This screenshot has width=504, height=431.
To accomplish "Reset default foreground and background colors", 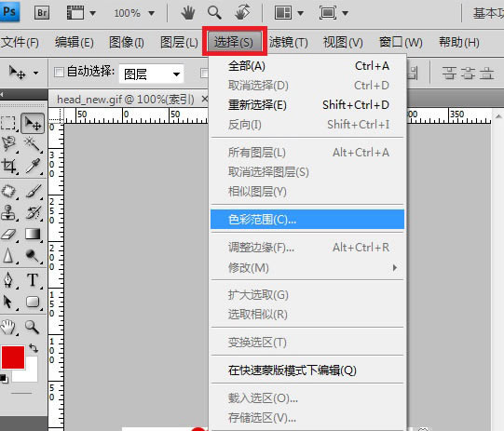I will pyautogui.click(x=4, y=379).
